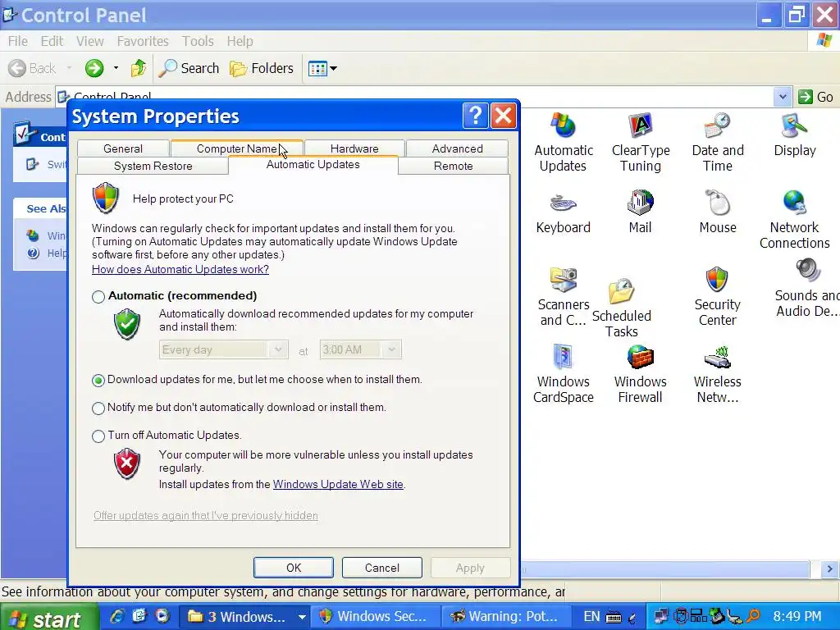Click the Go button beside address bar
Image resolution: width=840 pixels, height=630 pixels.
click(816, 97)
